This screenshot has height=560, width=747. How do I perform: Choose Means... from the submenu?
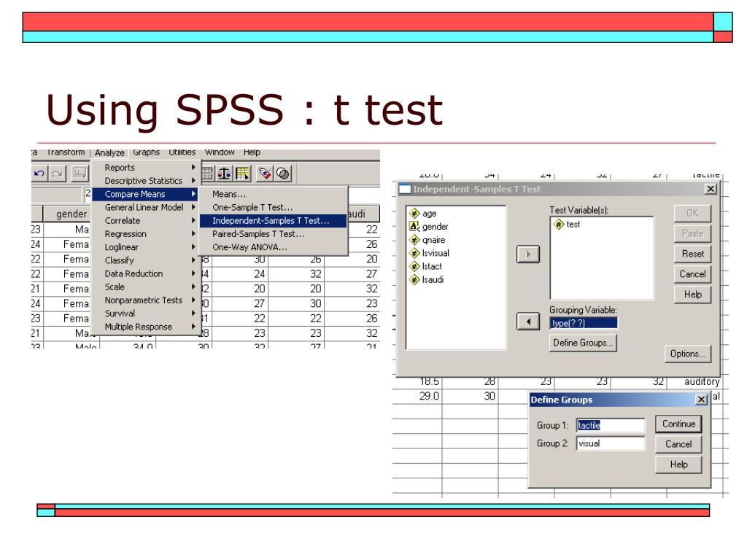click(273, 194)
